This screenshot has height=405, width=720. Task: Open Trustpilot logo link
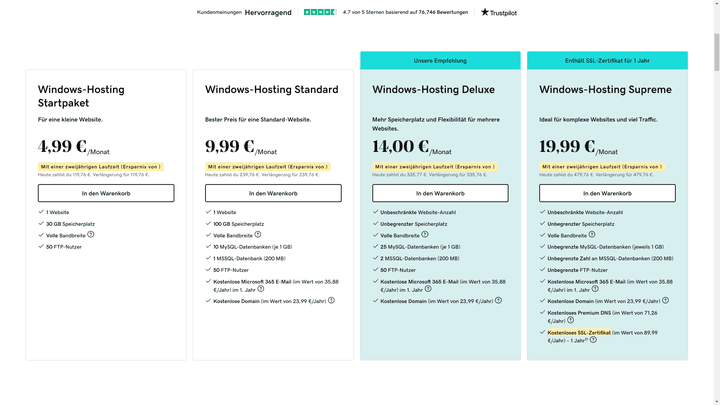[499, 12]
